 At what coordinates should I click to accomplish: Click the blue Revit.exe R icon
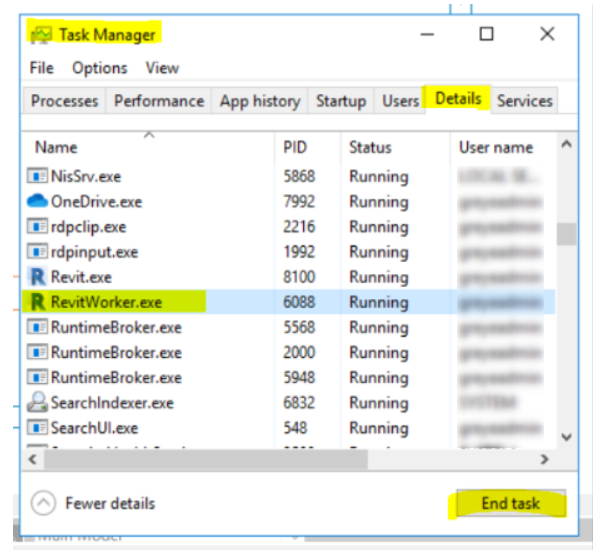tap(37, 277)
